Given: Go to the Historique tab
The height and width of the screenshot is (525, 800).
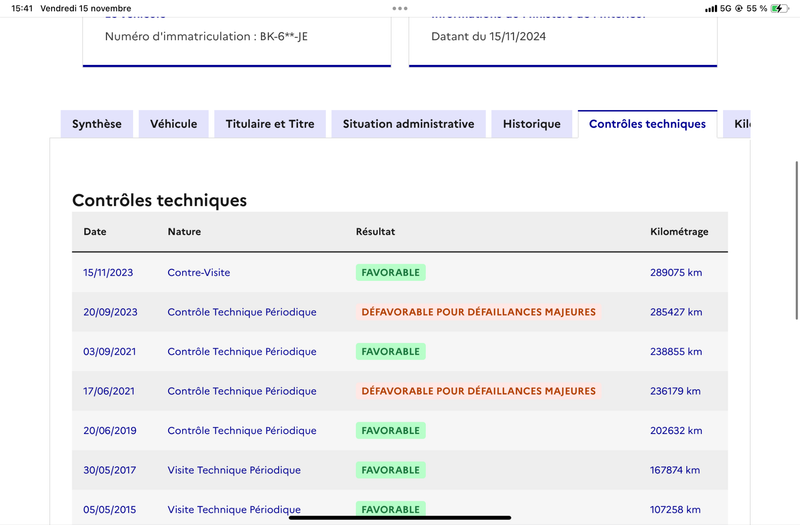Looking at the screenshot, I should [x=532, y=124].
